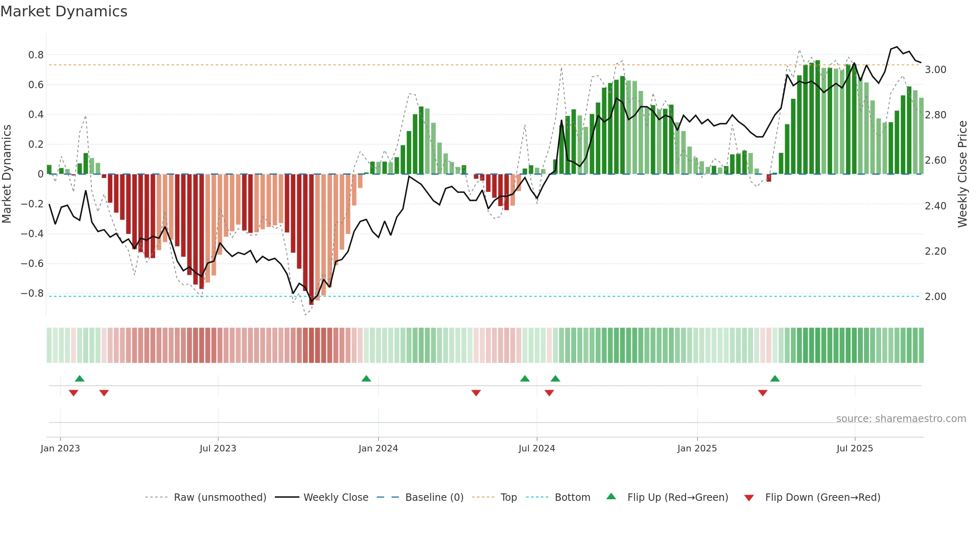
Task: Click the Market Dynamics y-axis title
Action: (7, 174)
